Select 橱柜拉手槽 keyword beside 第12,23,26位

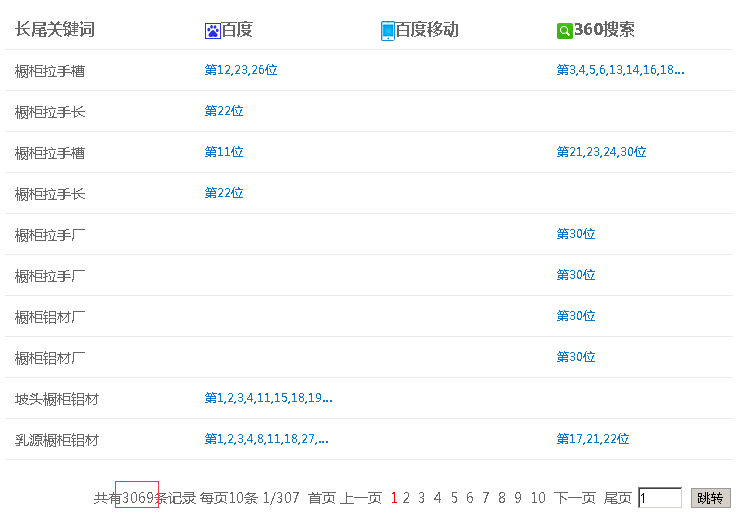pyautogui.click(x=50, y=71)
